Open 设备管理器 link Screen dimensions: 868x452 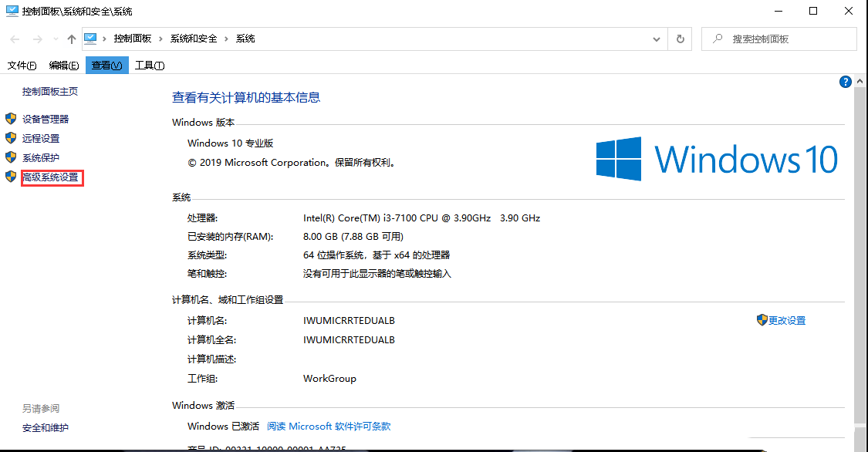pos(46,119)
